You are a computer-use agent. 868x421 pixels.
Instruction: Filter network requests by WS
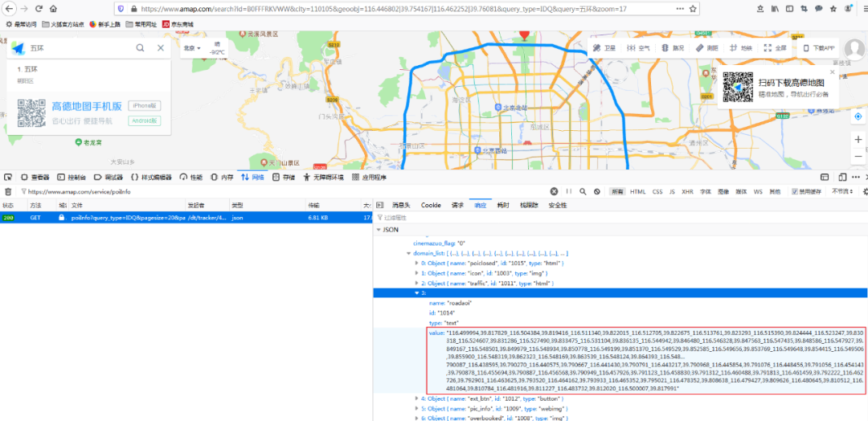[757, 192]
